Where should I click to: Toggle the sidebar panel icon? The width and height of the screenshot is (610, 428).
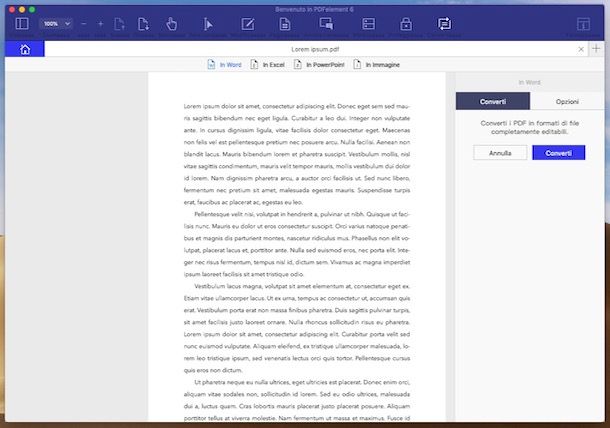click(x=22, y=24)
